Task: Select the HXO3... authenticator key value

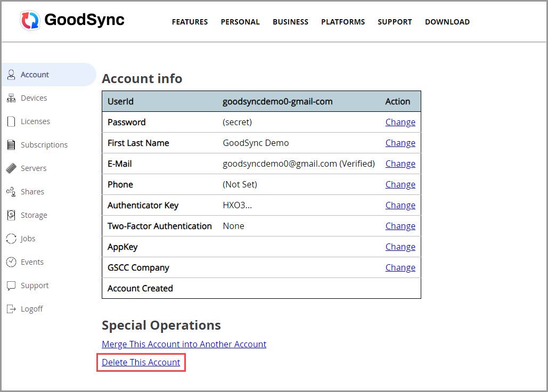Action: pos(238,205)
